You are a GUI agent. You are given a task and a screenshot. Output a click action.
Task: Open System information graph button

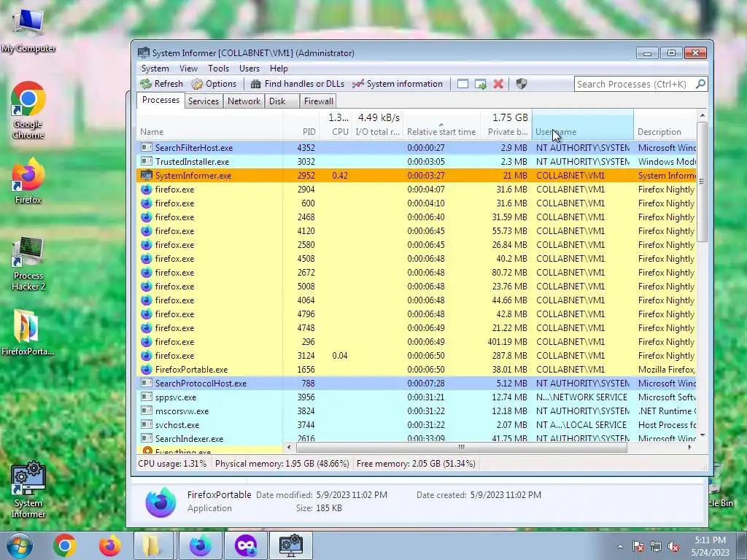click(398, 84)
